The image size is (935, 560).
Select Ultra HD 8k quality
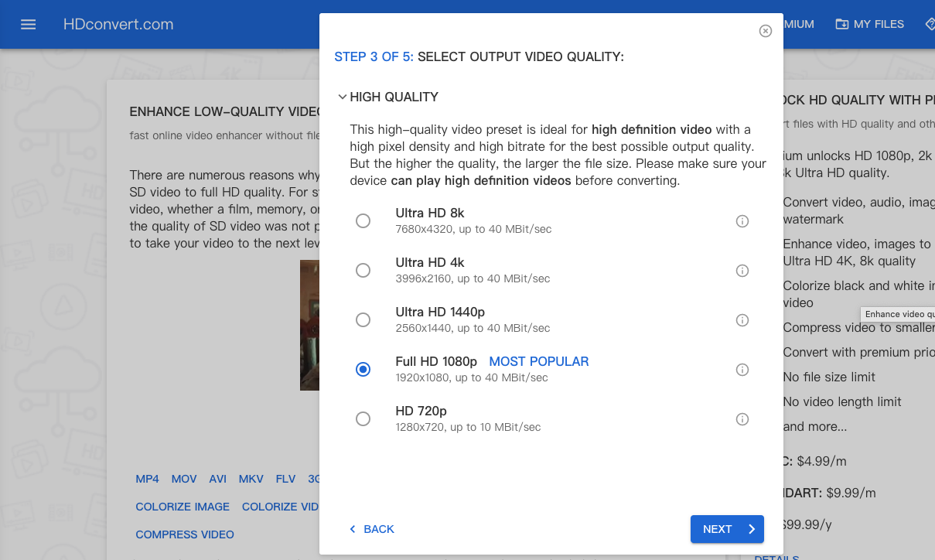pyautogui.click(x=363, y=221)
